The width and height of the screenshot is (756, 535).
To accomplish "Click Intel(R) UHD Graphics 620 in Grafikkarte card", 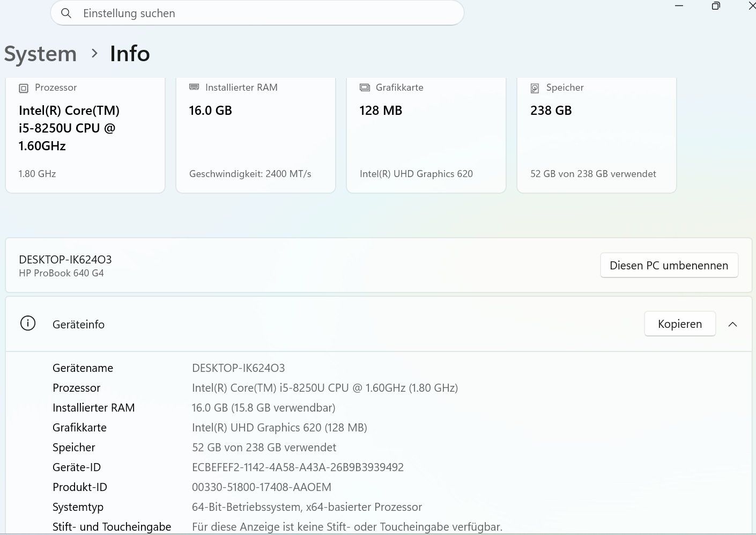I will (416, 174).
